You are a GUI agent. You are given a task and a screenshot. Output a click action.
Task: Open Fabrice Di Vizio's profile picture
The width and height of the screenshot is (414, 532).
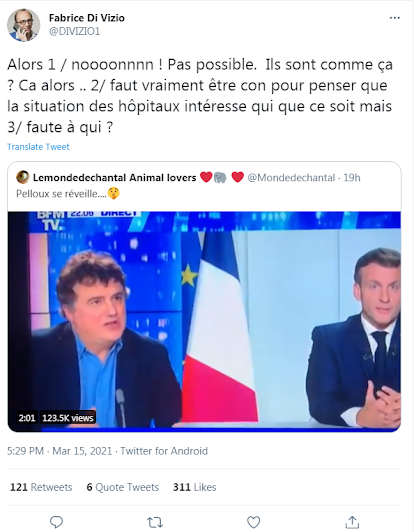pos(23,25)
